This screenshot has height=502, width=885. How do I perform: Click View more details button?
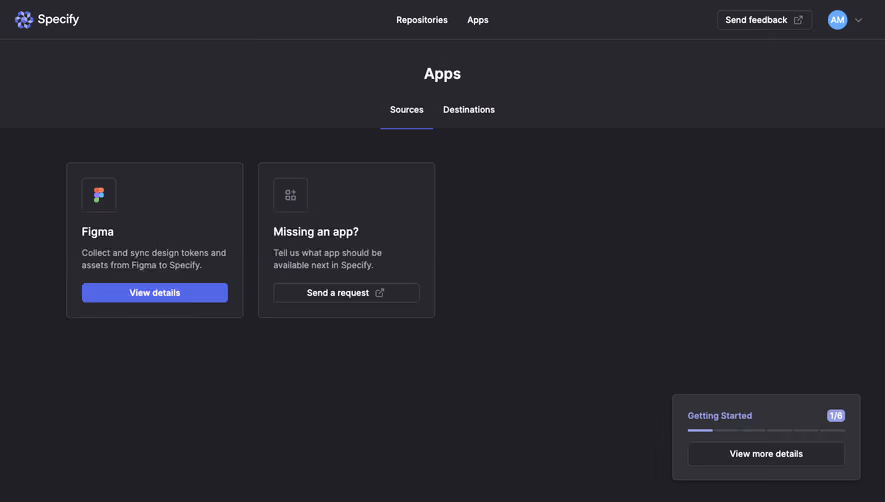click(x=766, y=453)
